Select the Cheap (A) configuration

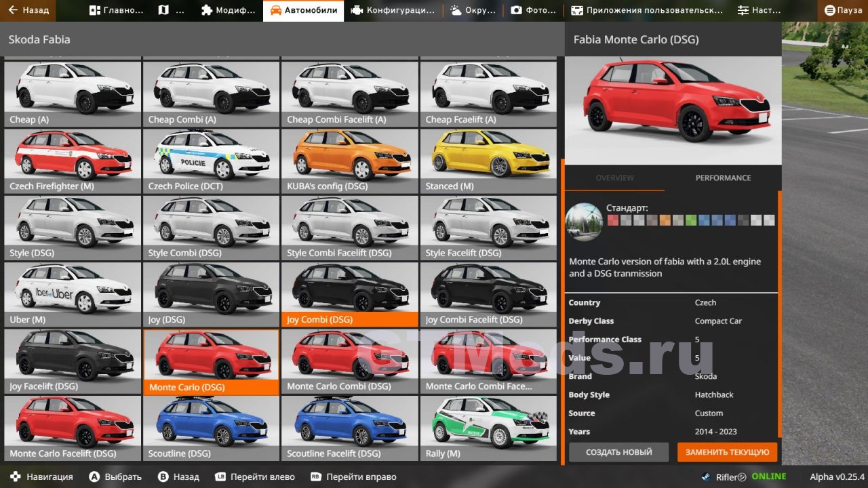(73, 94)
